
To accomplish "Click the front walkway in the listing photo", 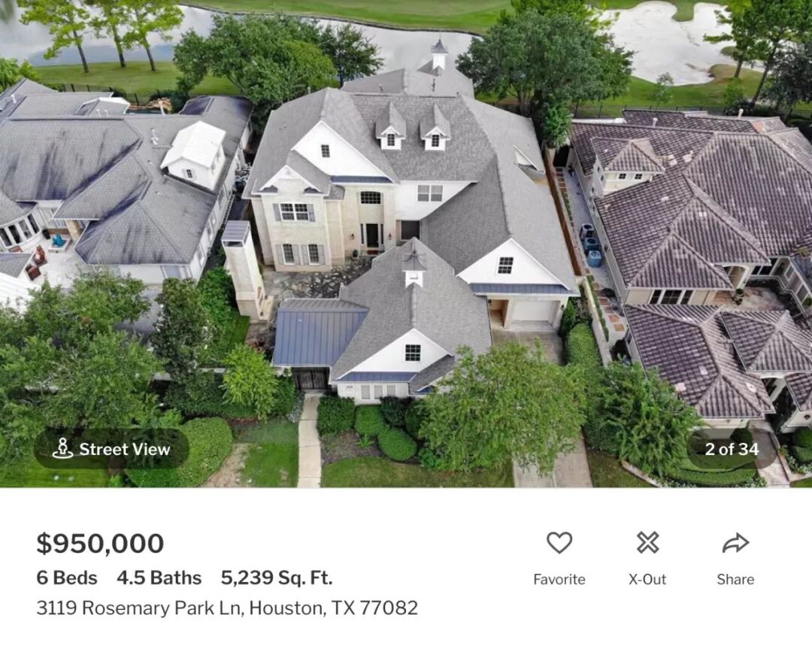I will coord(310,441).
